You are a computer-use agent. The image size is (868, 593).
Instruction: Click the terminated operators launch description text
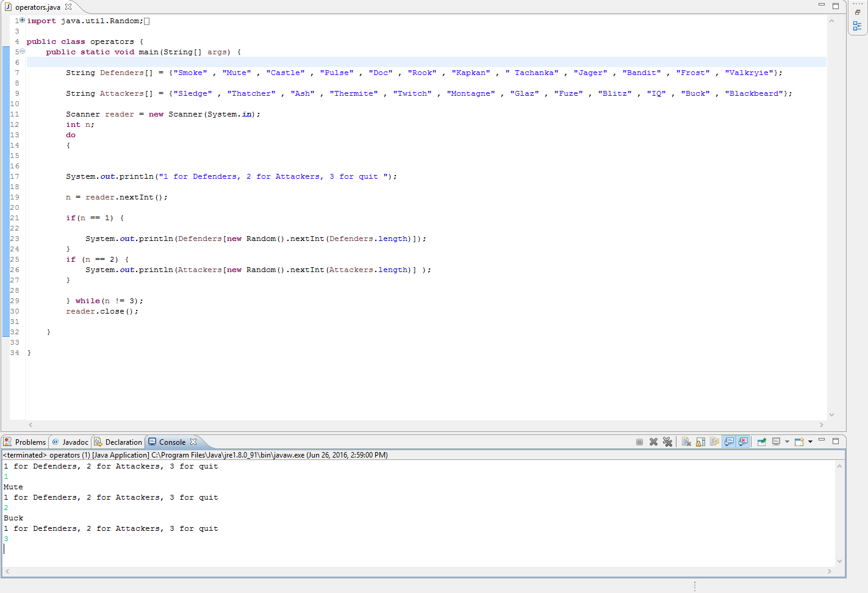(195, 455)
